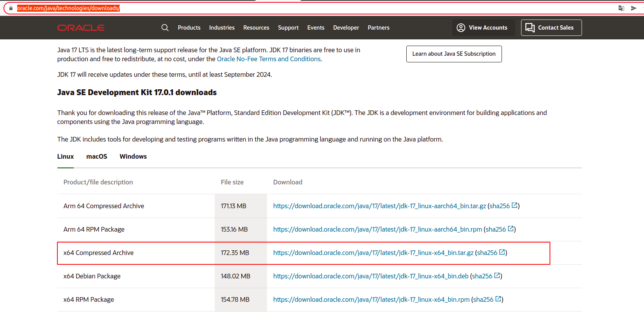Click the padlock icon in address bar
644x317 pixels.
tap(11, 8)
